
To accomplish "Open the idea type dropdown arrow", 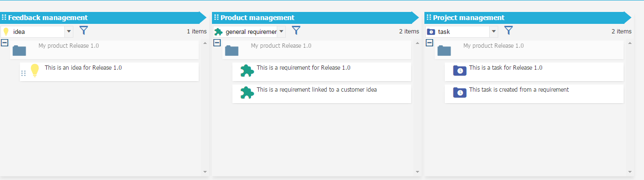I will click(x=69, y=32).
